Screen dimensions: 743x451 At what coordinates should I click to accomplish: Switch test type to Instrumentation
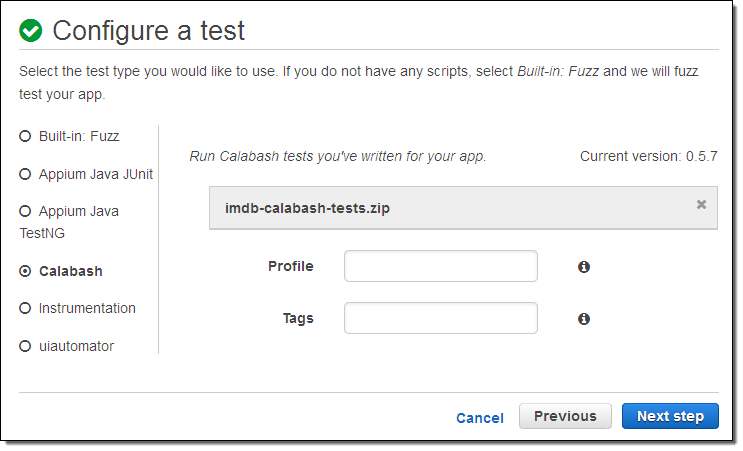25,308
